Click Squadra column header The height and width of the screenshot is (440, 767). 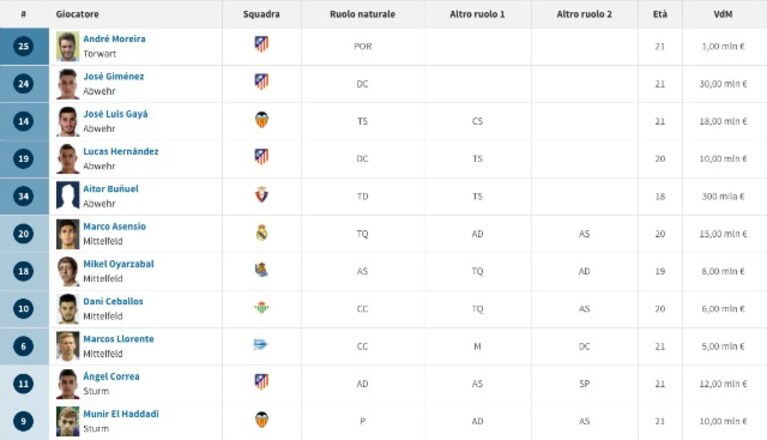click(x=261, y=14)
